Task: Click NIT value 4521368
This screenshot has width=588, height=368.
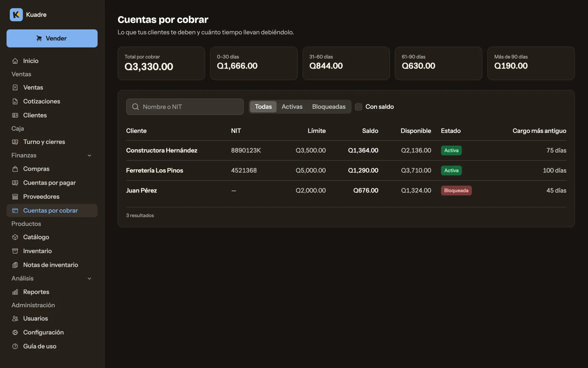Action: (x=244, y=170)
